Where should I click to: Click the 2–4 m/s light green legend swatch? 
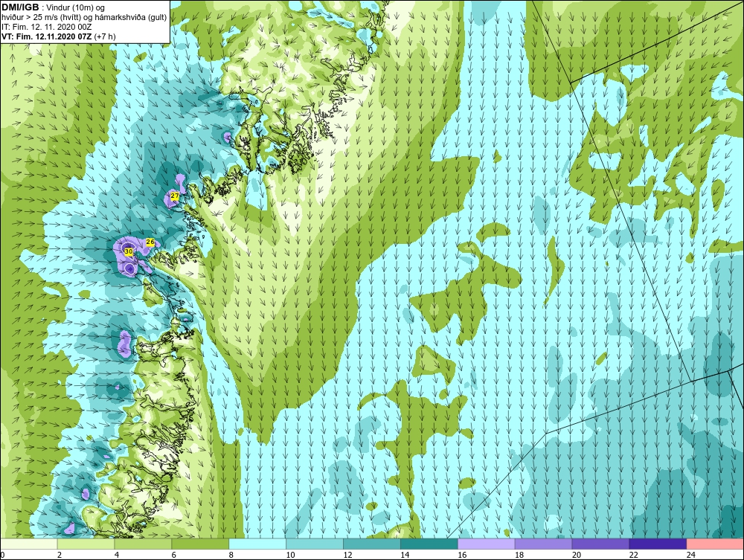tap(86, 544)
